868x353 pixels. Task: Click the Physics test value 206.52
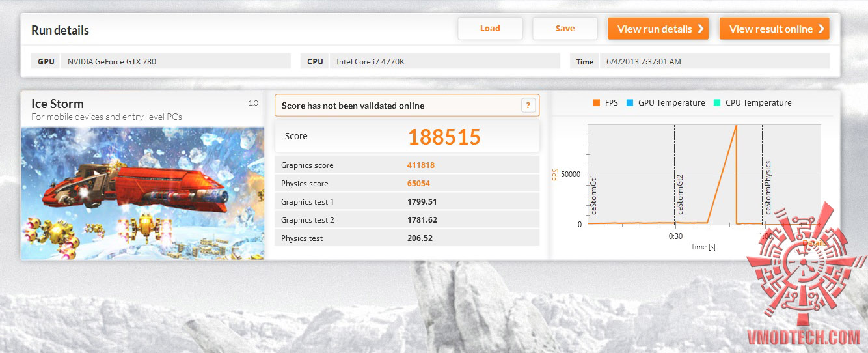[x=420, y=238]
